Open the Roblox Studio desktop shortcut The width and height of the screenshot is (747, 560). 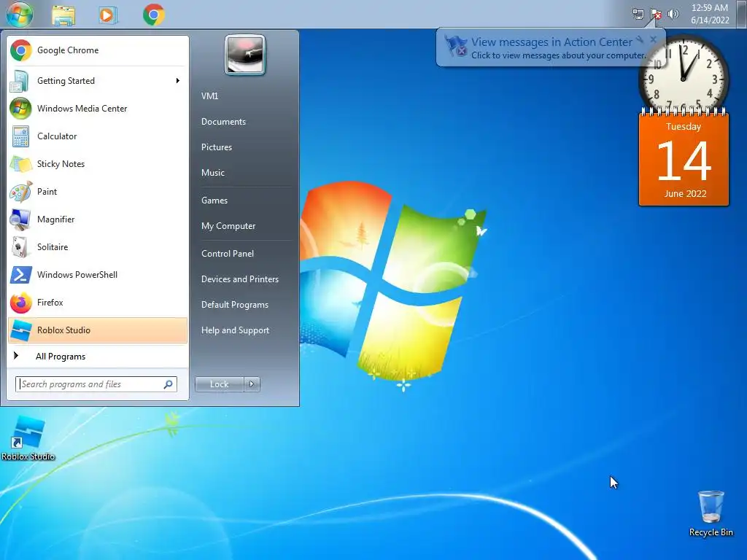click(28, 438)
